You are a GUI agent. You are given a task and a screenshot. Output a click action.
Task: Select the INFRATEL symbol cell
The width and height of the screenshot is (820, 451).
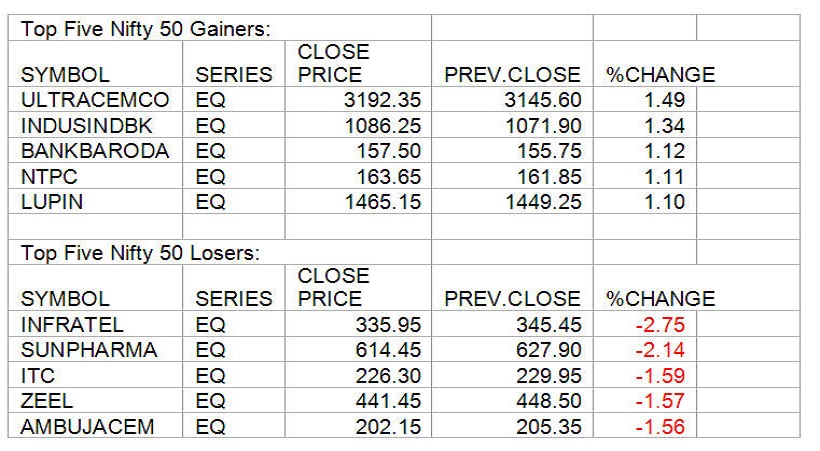pyautogui.click(x=70, y=324)
